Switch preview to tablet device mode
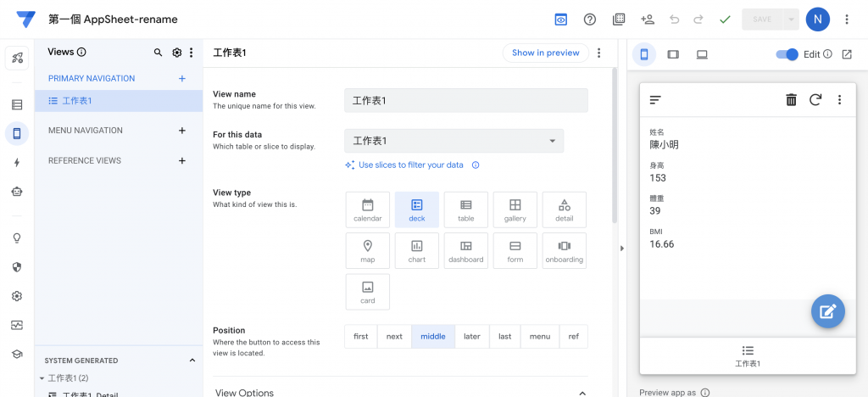Image resolution: width=868 pixels, height=397 pixels. coord(673,54)
